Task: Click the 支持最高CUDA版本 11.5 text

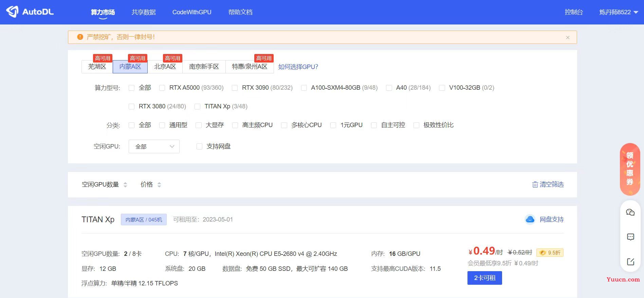Action: coord(406,269)
